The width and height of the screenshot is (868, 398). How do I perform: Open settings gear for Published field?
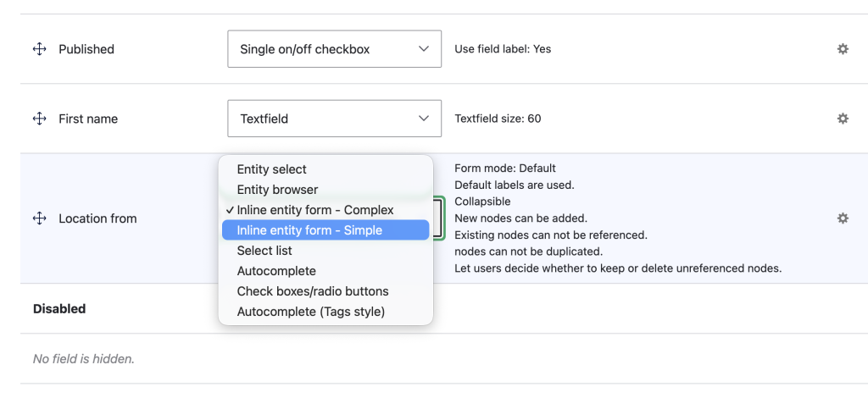(843, 49)
